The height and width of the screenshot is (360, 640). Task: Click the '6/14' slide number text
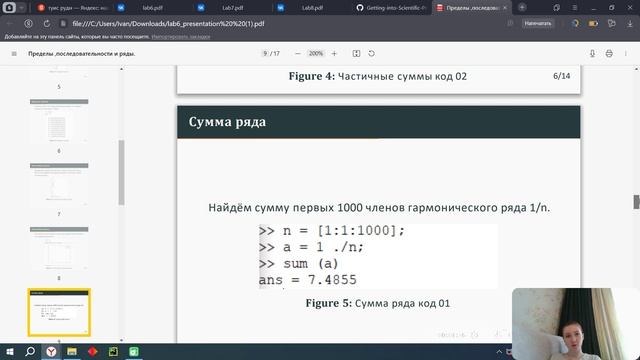tap(562, 76)
